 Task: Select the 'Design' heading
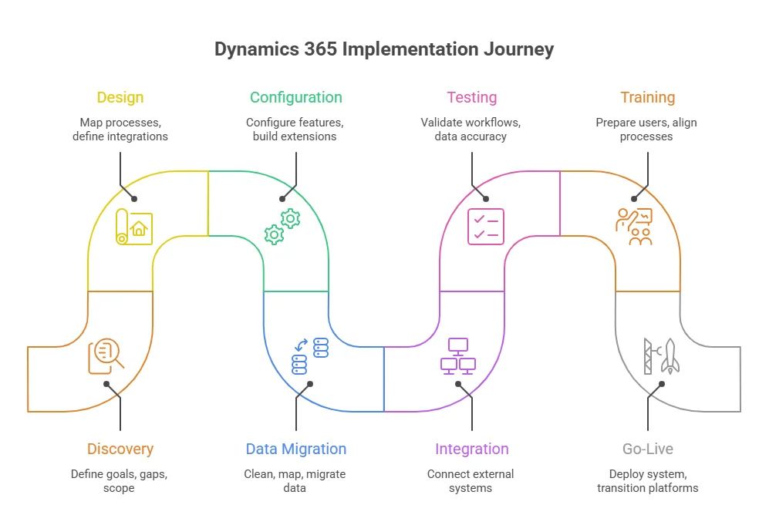[120, 97]
